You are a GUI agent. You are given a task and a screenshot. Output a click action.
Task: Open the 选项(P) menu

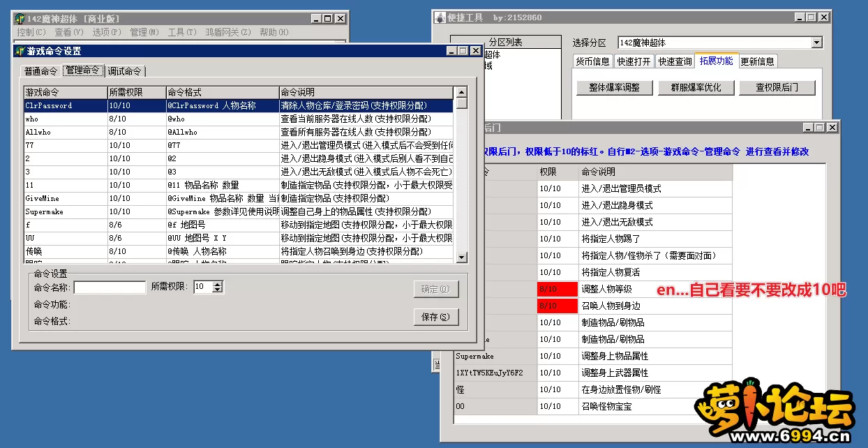click(106, 32)
